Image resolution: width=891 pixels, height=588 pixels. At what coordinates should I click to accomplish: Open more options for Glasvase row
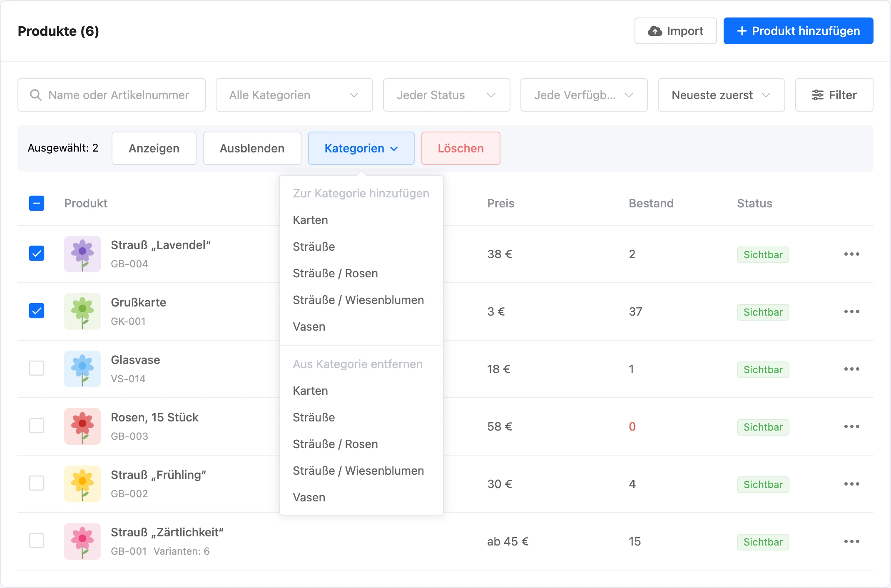[851, 369]
